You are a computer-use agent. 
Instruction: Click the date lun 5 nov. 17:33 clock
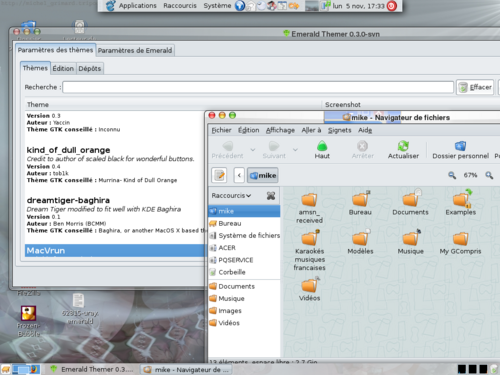(x=358, y=6)
